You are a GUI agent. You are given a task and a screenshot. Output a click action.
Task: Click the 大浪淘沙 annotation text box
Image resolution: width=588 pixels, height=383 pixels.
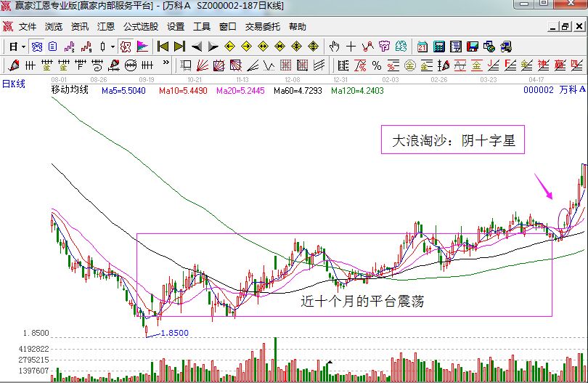[453, 141]
